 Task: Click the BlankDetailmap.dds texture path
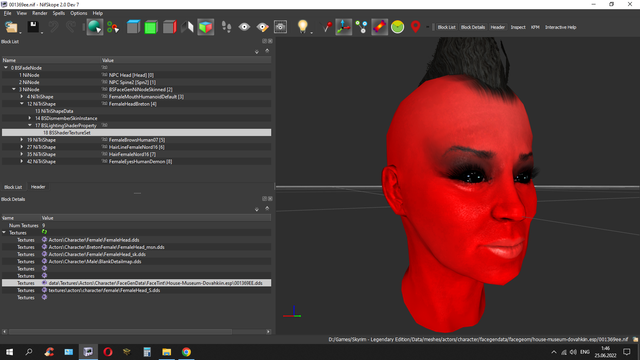95,262
